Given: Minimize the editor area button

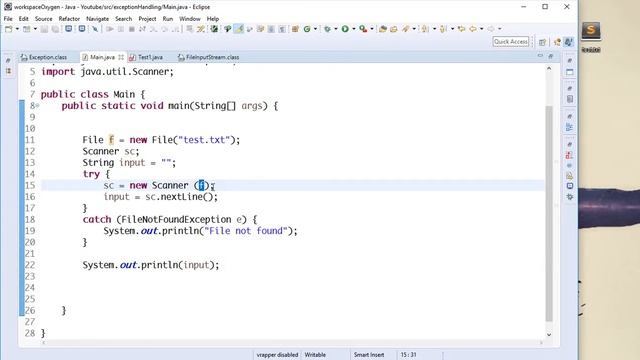Looking at the screenshot, I should pos(540,56).
